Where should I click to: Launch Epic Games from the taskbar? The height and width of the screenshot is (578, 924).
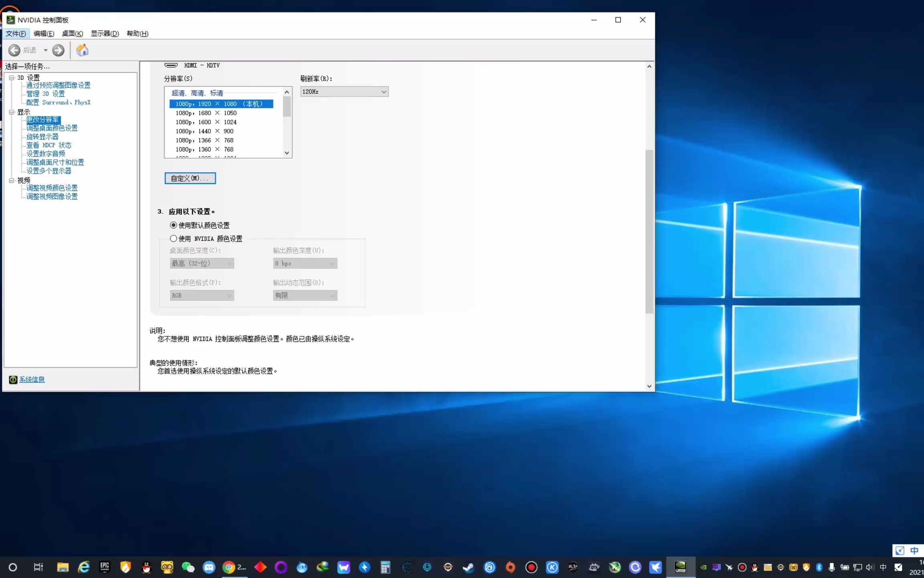(x=105, y=567)
